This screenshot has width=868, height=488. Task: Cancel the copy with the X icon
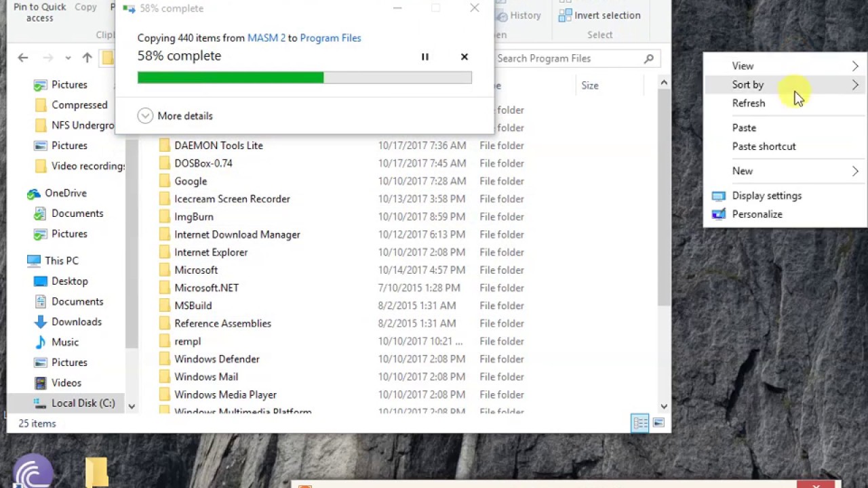click(x=465, y=57)
